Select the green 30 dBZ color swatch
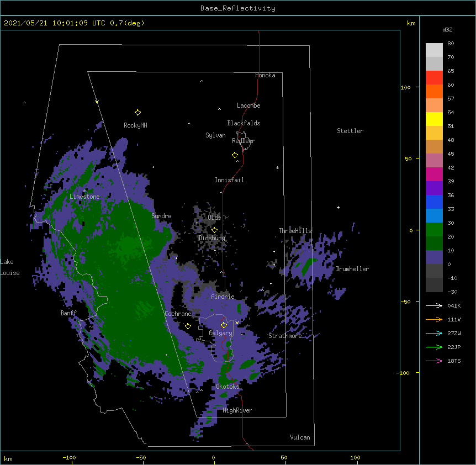The width and height of the screenshot is (476, 465). click(434, 230)
